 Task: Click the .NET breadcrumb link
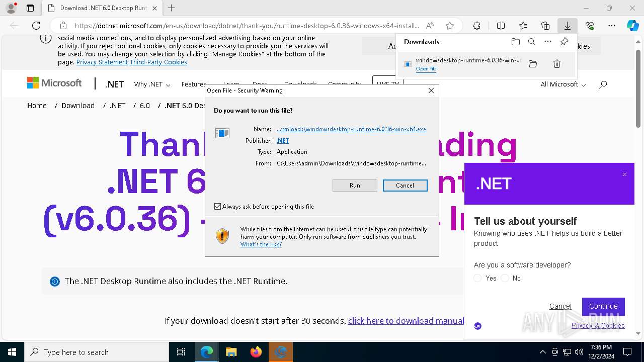[x=117, y=106]
